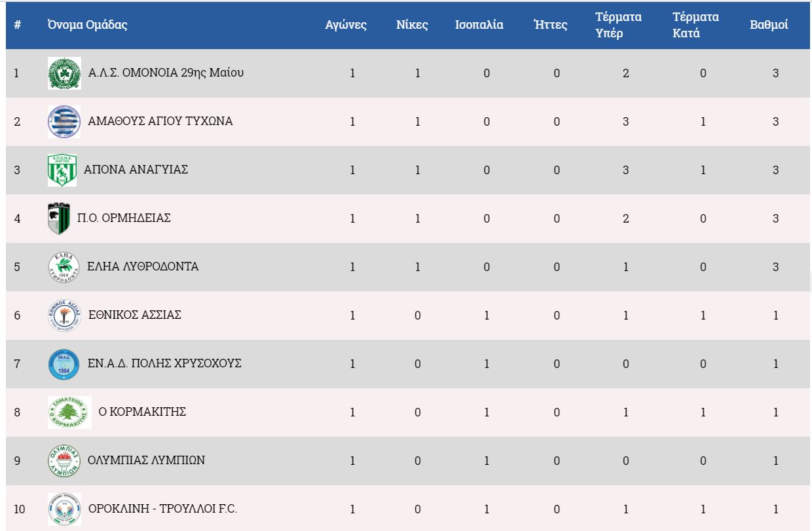The width and height of the screenshot is (812, 531).
Task: Click the ΕΘΝΙΚΟΣ ΑΣΣΙΑΣ torch emblem
Action: point(64,316)
